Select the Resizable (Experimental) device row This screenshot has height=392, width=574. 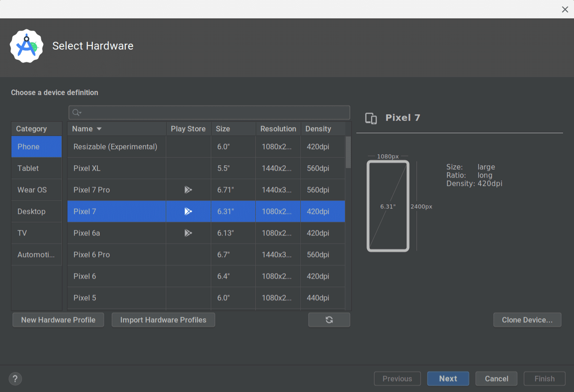(206, 147)
